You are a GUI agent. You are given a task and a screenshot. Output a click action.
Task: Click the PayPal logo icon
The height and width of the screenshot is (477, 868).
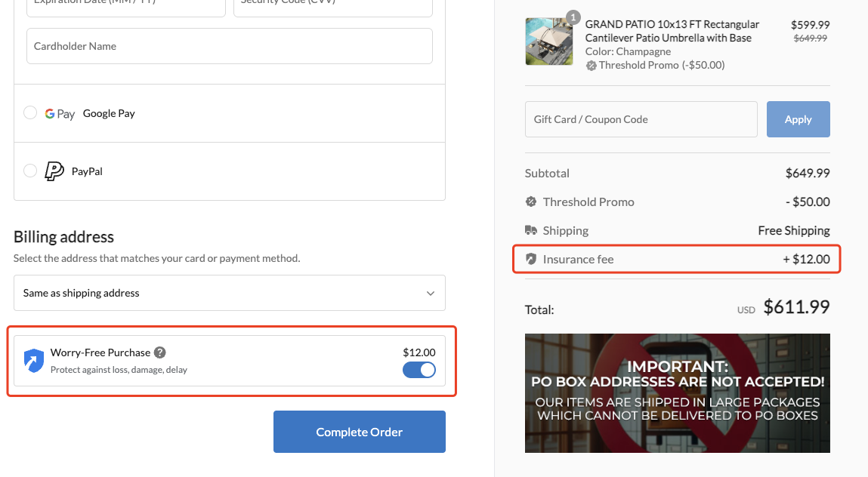(x=54, y=171)
